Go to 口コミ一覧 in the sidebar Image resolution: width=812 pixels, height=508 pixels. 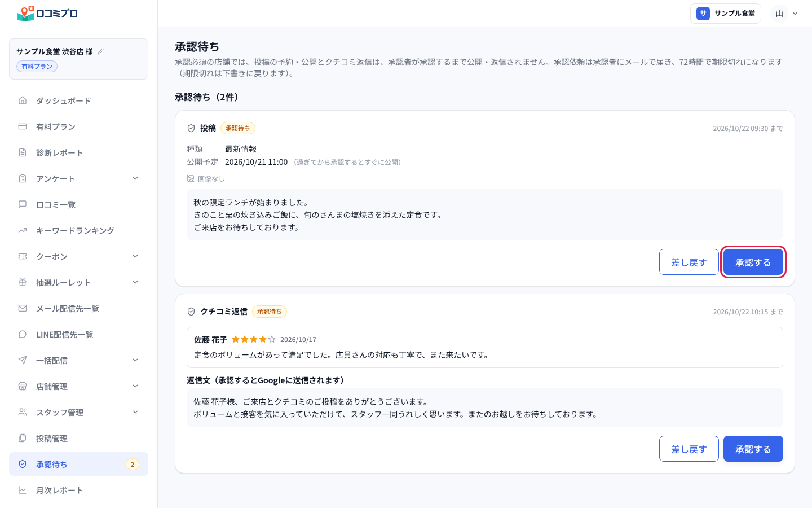coord(78,204)
